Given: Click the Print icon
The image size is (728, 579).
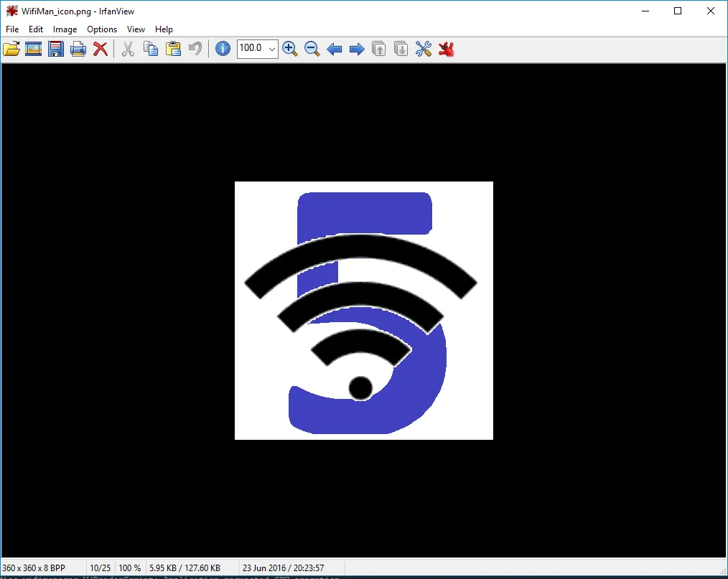Looking at the screenshot, I should point(78,49).
